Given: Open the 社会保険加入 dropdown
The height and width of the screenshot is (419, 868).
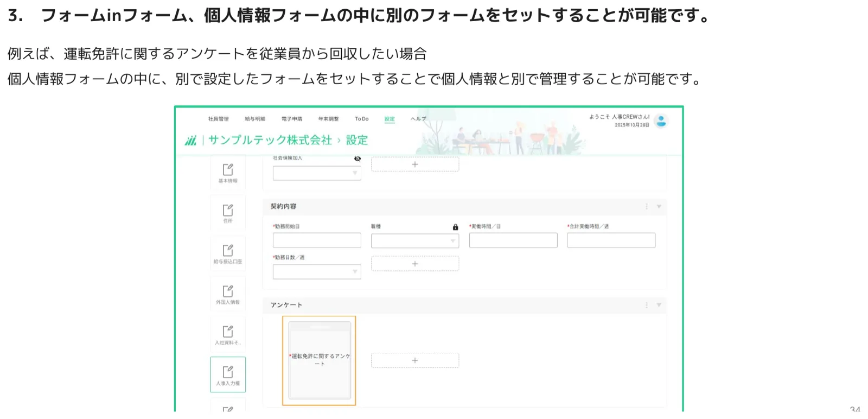Looking at the screenshot, I should click(317, 173).
